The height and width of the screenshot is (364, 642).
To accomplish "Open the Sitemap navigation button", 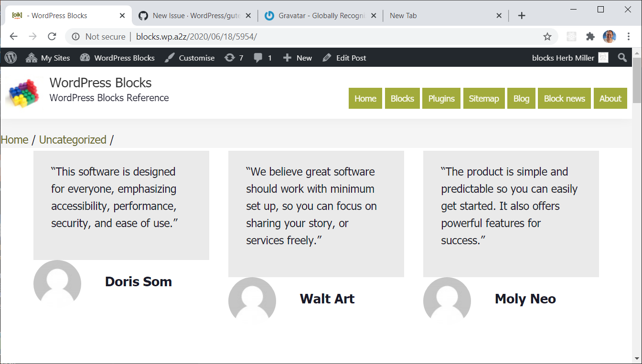I will (484, 98).
